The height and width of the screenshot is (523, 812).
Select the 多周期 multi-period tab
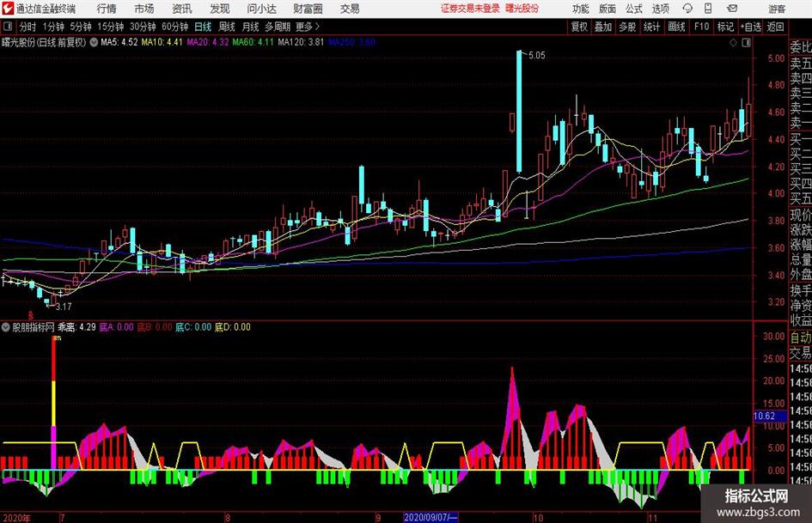coord(278,27)
